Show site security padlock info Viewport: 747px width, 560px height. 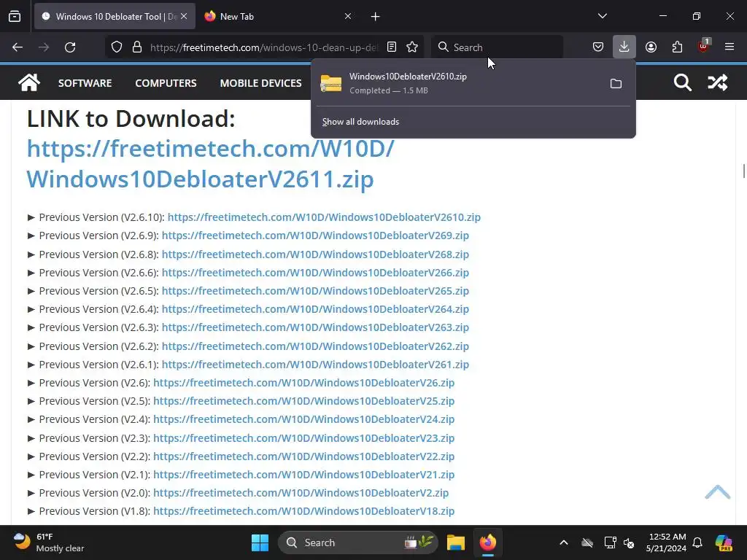click(x=137, y=47)
